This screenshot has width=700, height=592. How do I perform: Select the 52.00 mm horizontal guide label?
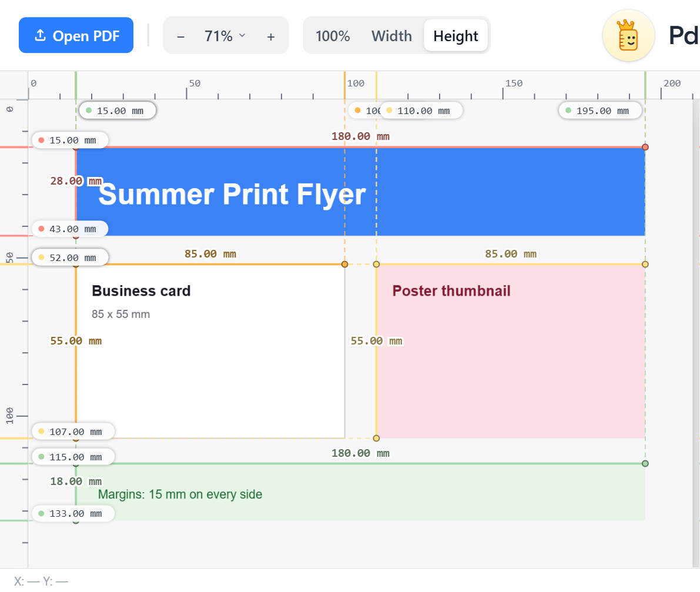tap(70, 257)
